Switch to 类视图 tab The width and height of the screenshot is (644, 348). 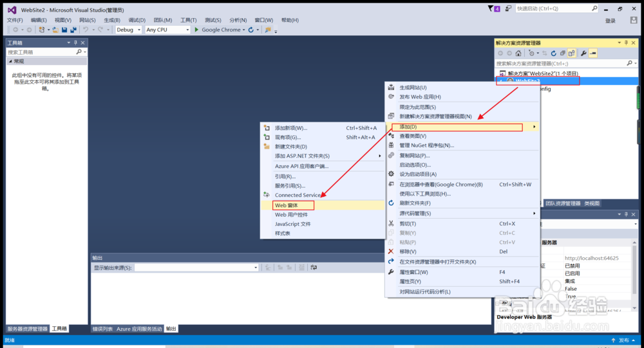[592, 203]
